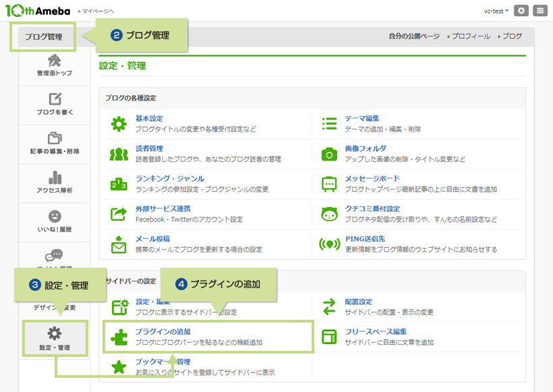Click the 10th Ameba logo
This screenshot has height=392, width=553.
point(38,11)
